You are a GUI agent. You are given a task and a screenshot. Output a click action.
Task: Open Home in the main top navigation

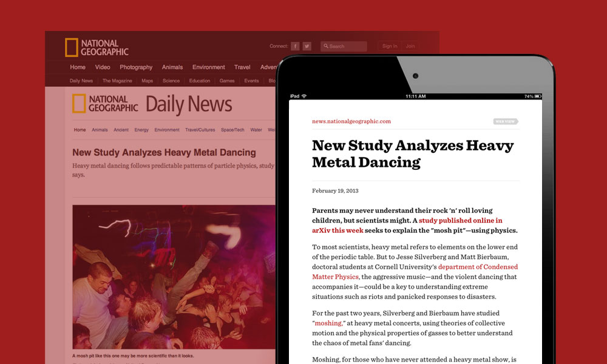pyautogui.click(x=78, y=67)
